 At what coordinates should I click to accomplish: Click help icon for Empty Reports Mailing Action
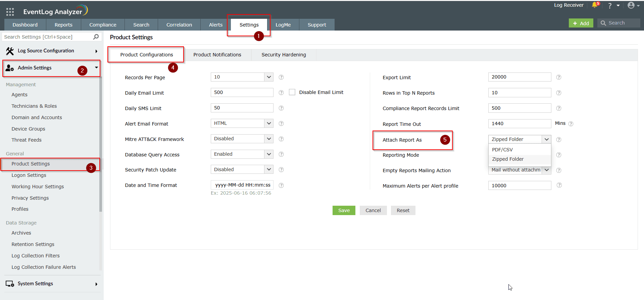coord(559,170)
